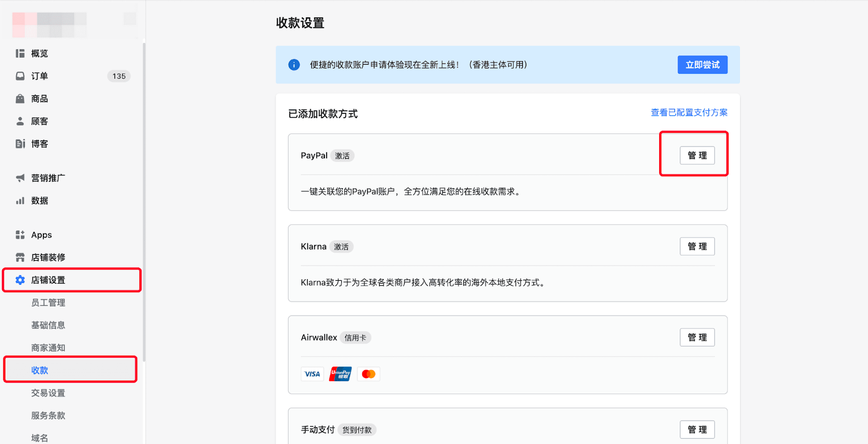868x444 pixels.
Task: Click the 手动支付 payment method name
Action: (x=318, y=429)
